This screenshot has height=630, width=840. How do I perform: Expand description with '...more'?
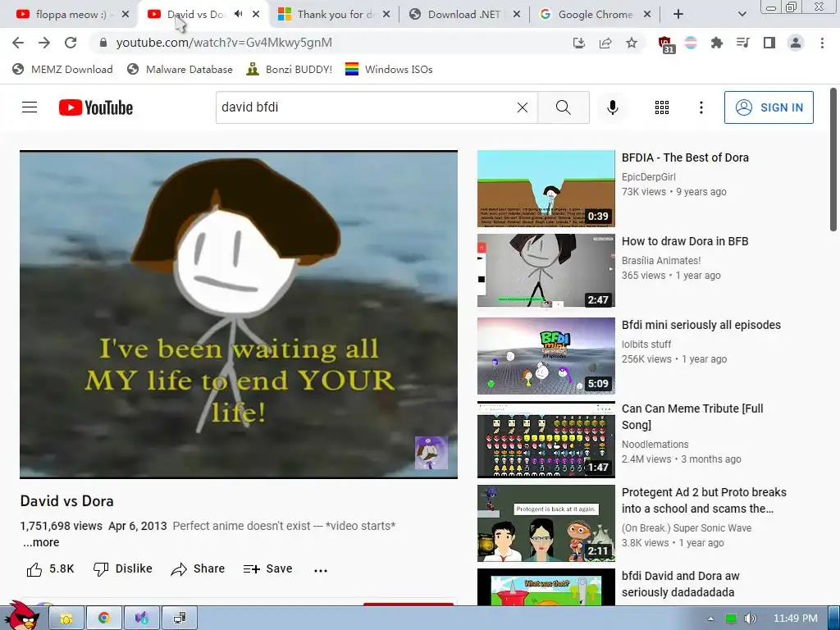41,542
